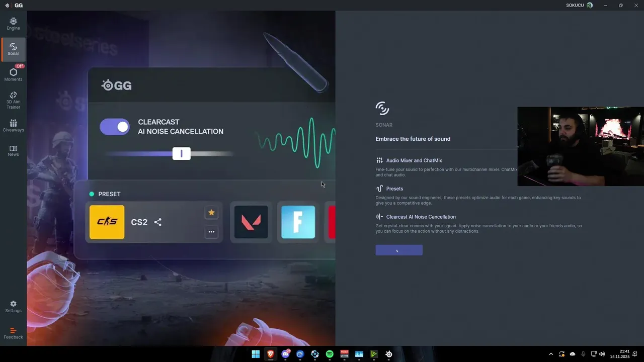The width and height of the screenshot is (644, 362).
Task: Click 'Embrace the future of sound' text
Action: (x=413, y=139)
